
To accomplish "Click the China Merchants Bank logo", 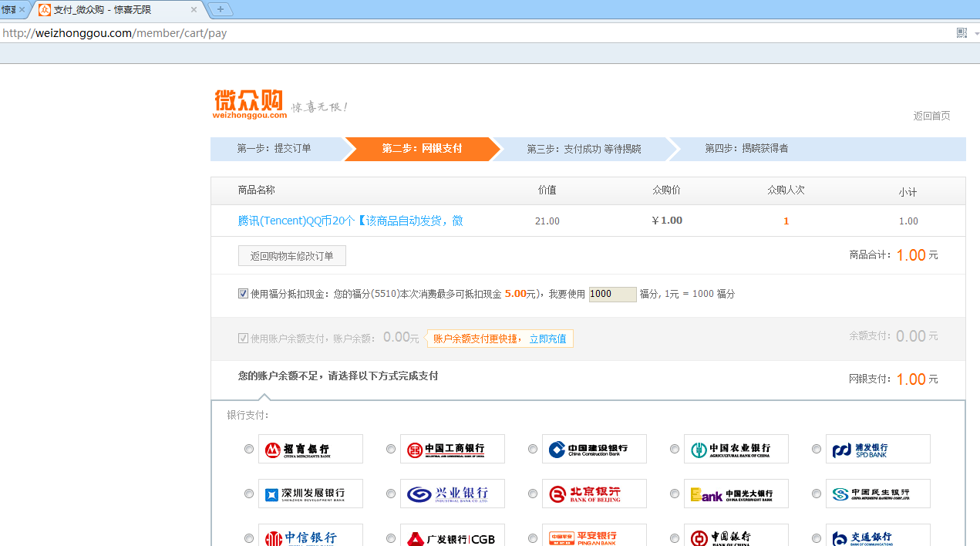I will [311, 449].
